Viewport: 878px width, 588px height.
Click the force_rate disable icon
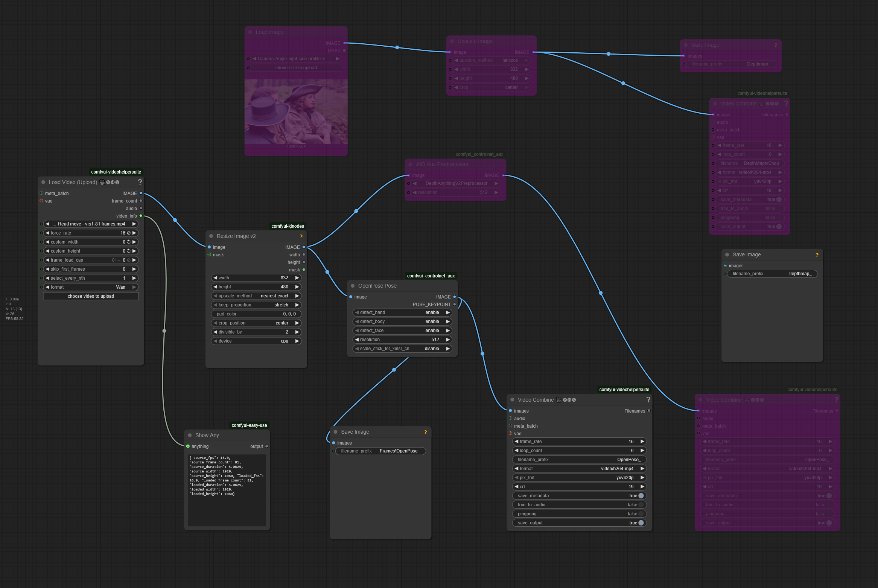[x=129, y=233]
